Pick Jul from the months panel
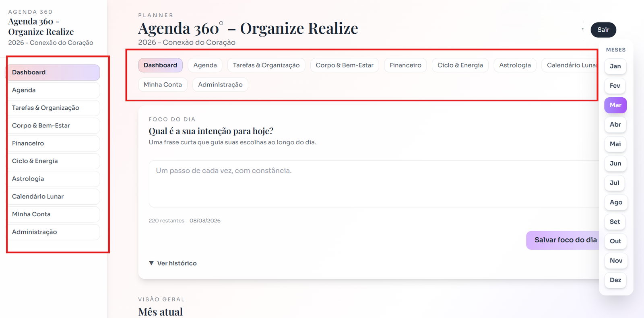This screenshot has height=318, width=644. [615, 183]
